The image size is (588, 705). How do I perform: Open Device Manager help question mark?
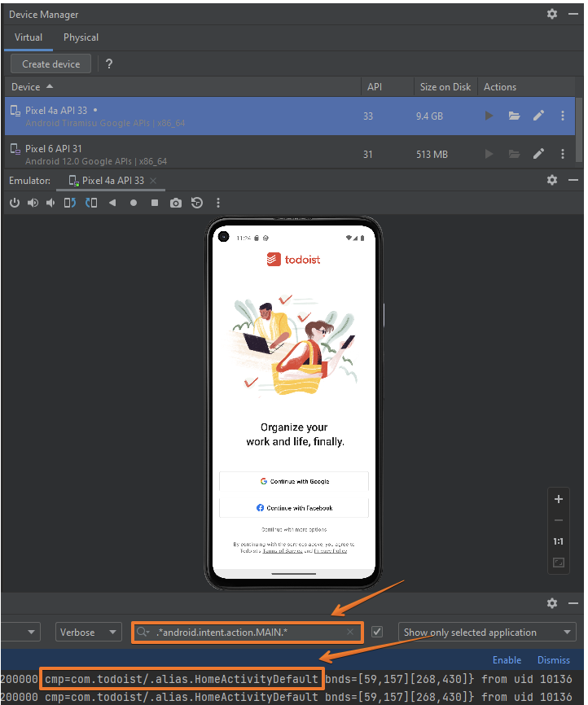[x=109, y=63]
